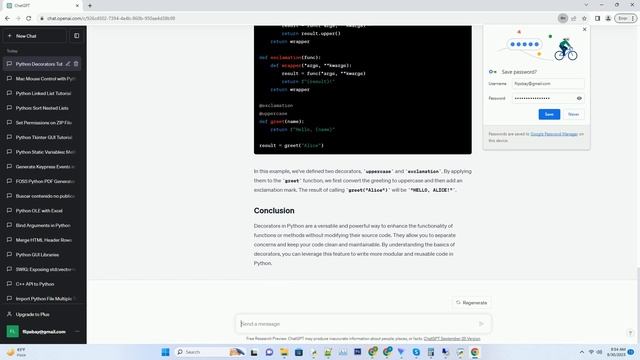The width and height of the screenshot is (640, 360).
Task: Rename the Python Decorators chat via pencil icon
Action: click(68, 64)
